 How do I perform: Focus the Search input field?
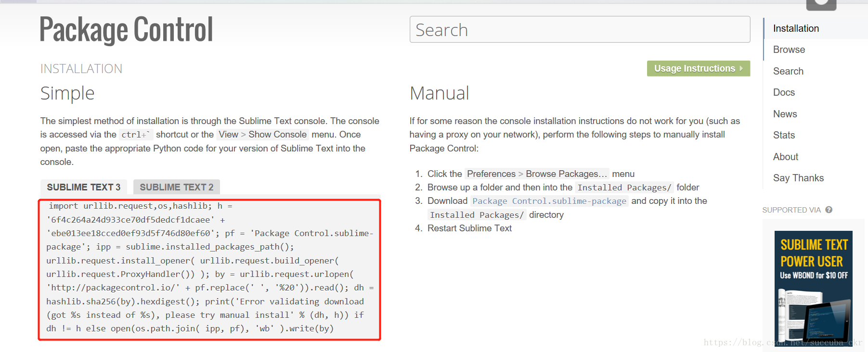pos(580,29)
